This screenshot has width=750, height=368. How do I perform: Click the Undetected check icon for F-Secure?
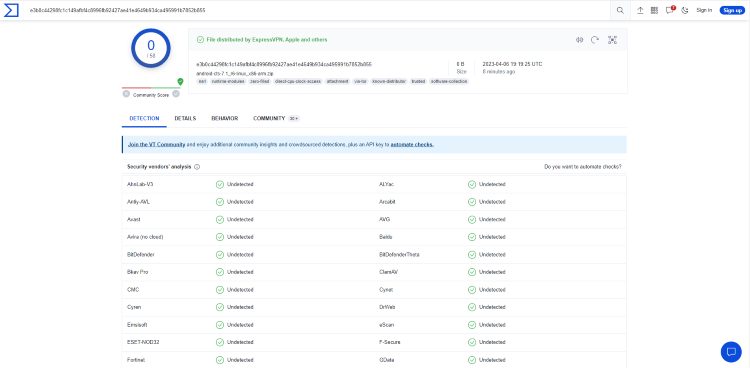(x=472, y=342)
